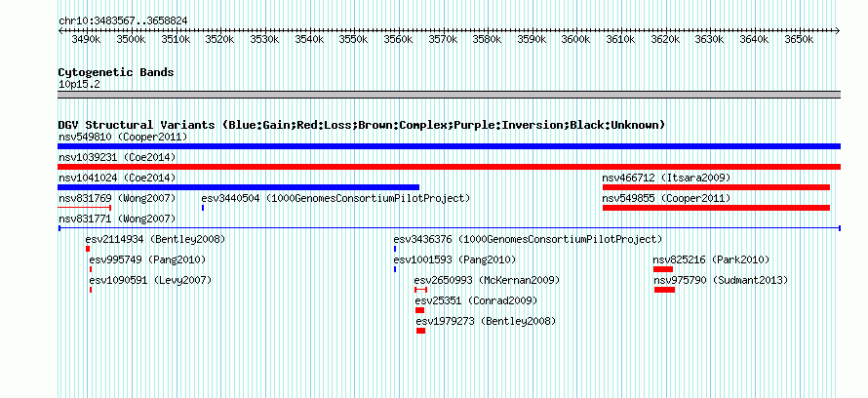The height and width of the screenshot is (398, 868).
Task: Open the nsv831769 (Wong2007) label
Action: coord(117,198)
